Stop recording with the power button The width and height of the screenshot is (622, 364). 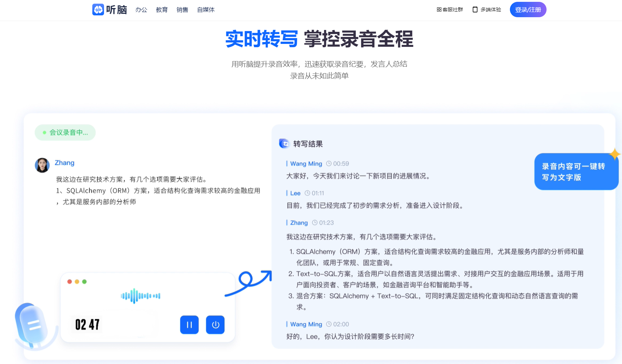[215, 325]
